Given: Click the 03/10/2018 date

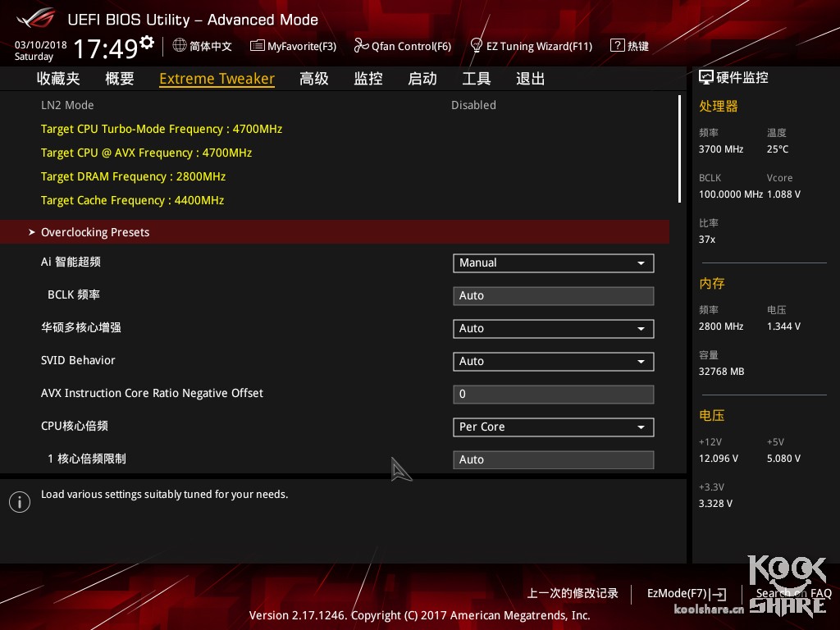Looking at the screenshot, I should (x=41, y=44).
